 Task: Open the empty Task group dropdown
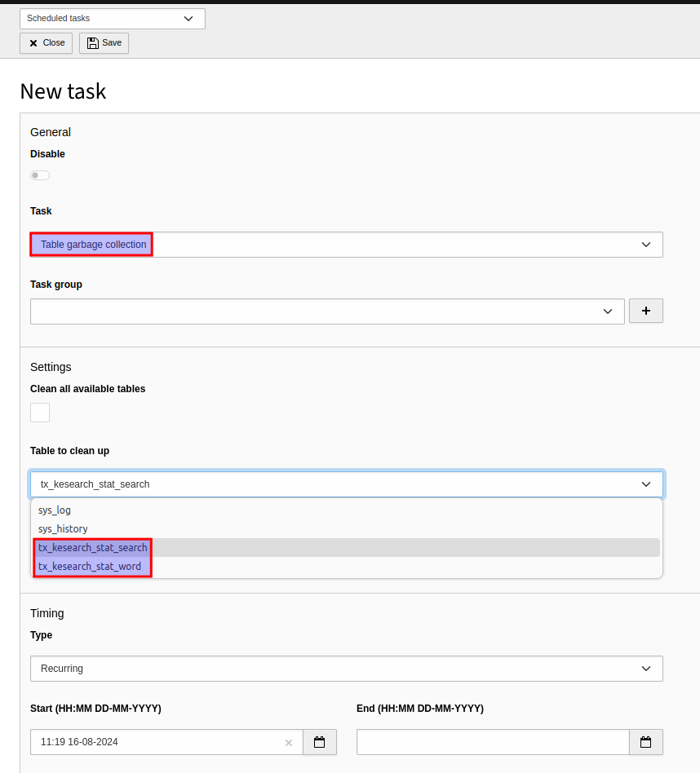tap(326, 311)
